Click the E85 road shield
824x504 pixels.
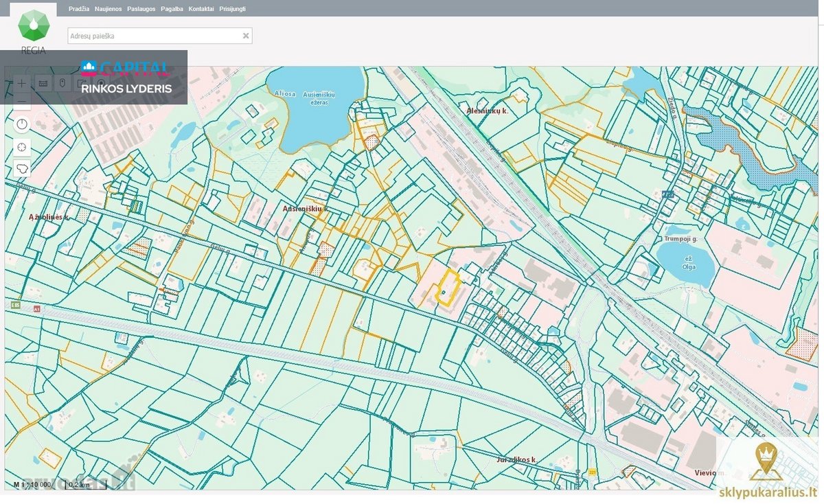[14, 303]
